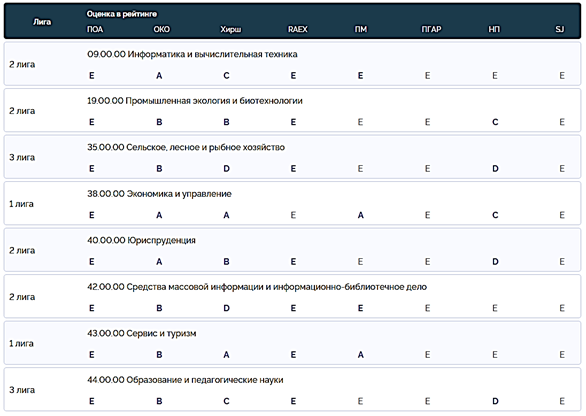The width and height of the screenshot is (586, 416).
Task: Select 44.00.00 Образование и педагогические науки
Action: pyautogui.click(x=185, y=380)
